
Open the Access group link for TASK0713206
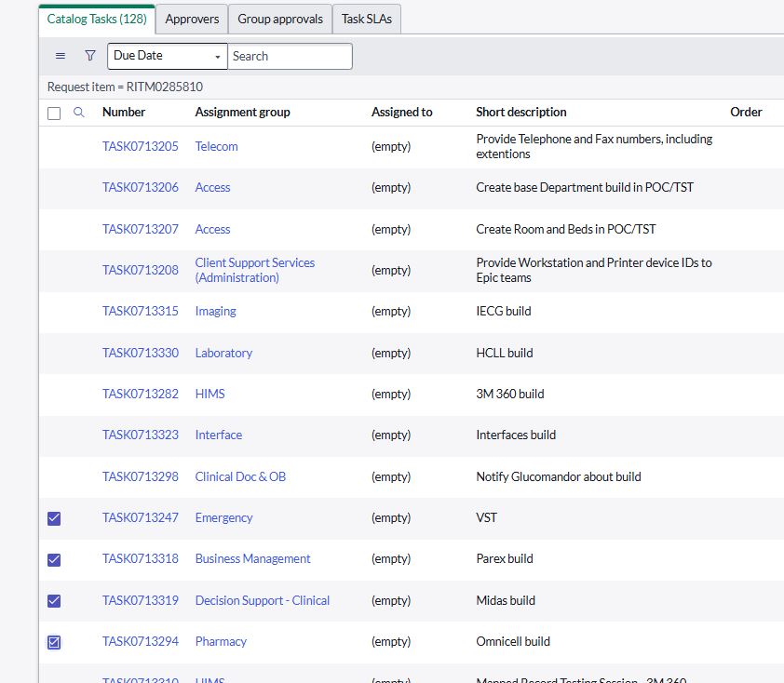[x=212, y=187]
